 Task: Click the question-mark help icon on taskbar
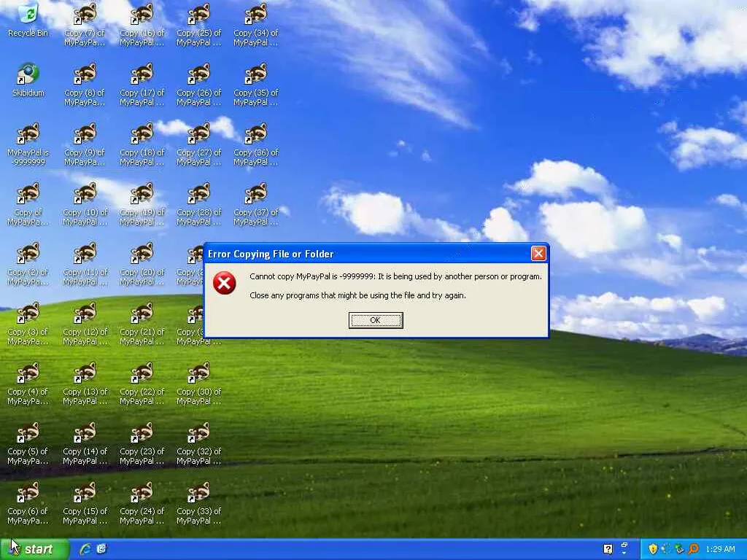(608, 549)
